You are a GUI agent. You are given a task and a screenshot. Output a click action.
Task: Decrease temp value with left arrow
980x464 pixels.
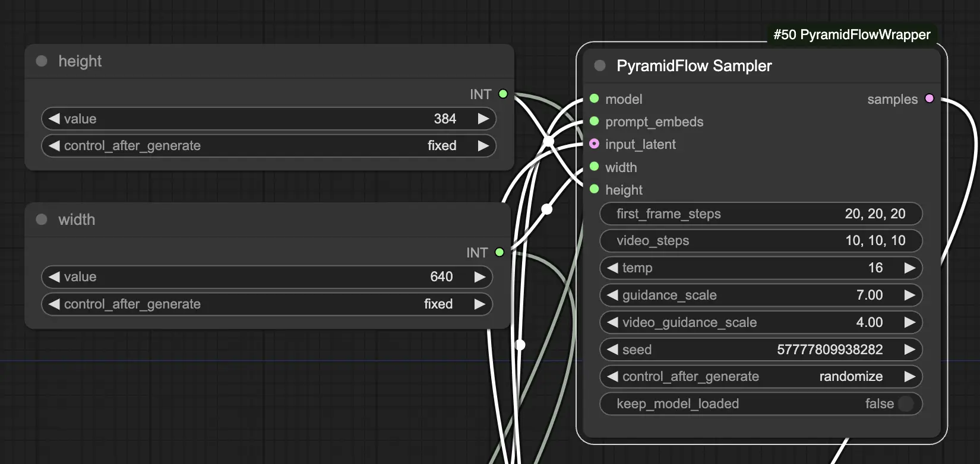pyautogui.click(x=612, y=268)
